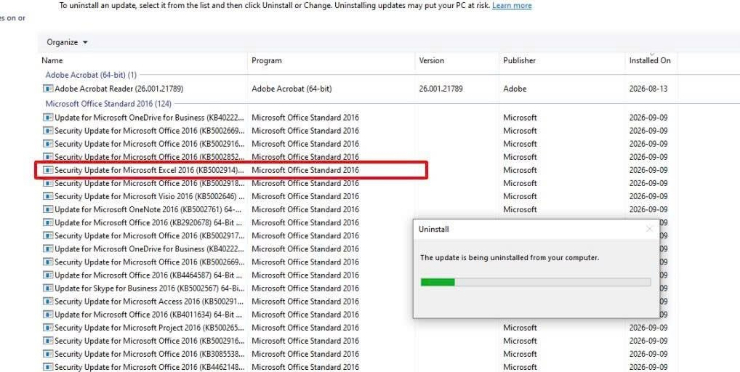Click the icon of Microsoft Project 2016 update
The height and width of the screenshot is (372, 740).
pos(48,328)
